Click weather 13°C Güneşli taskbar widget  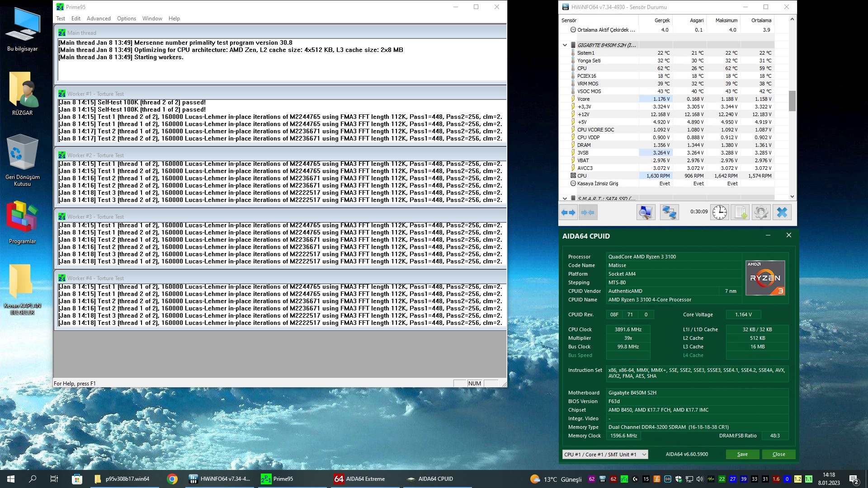pos(556,479)
